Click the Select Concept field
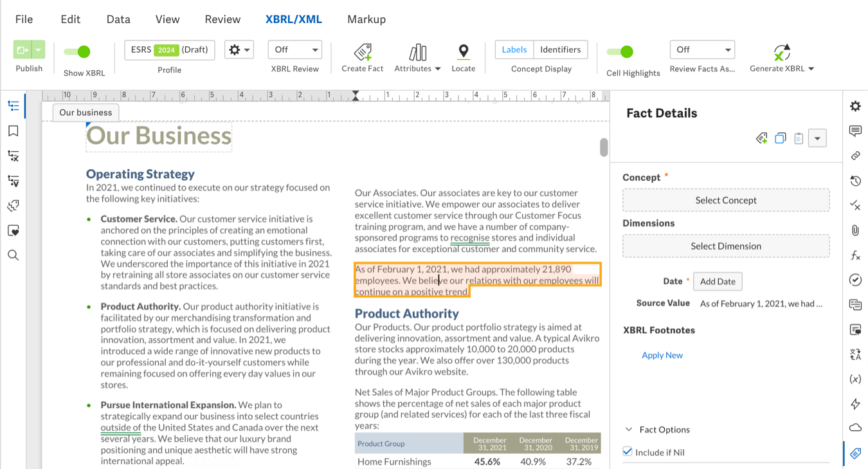The height and width of the screenshot is (469, 868). [726, 200]
